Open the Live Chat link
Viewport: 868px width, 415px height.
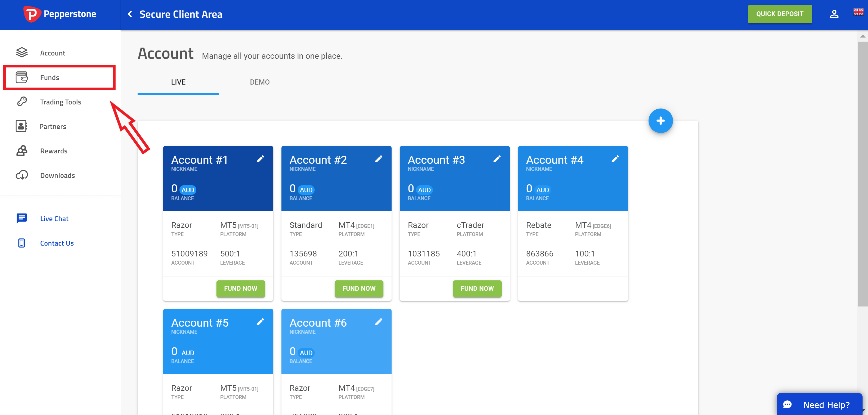(54, 219)
